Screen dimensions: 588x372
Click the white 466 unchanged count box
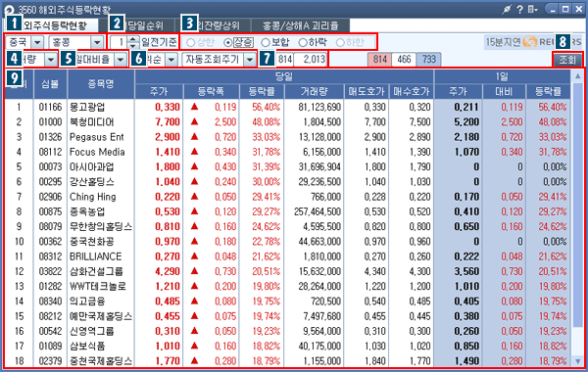[404, 59]
